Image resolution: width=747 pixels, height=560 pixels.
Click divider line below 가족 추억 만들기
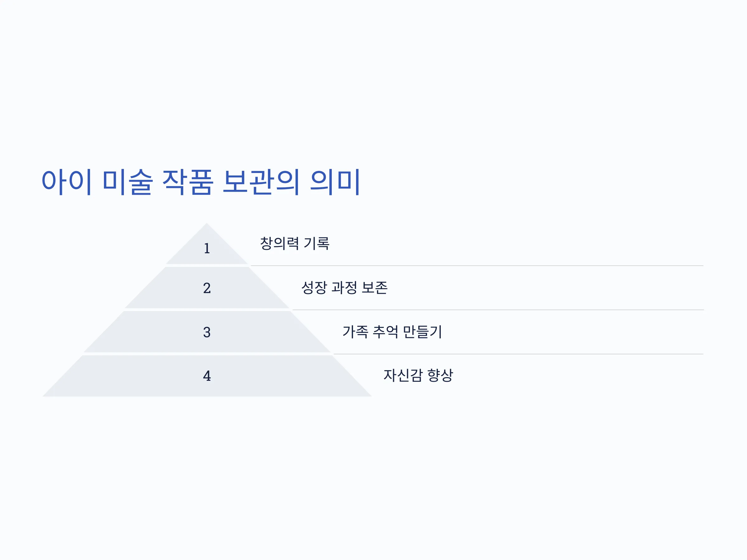pos(518,354)
